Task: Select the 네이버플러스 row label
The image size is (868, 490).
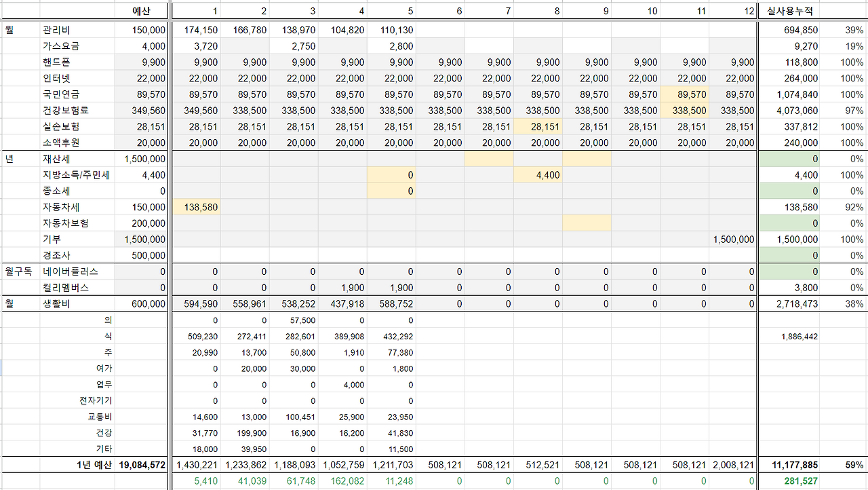Action: 70,271
